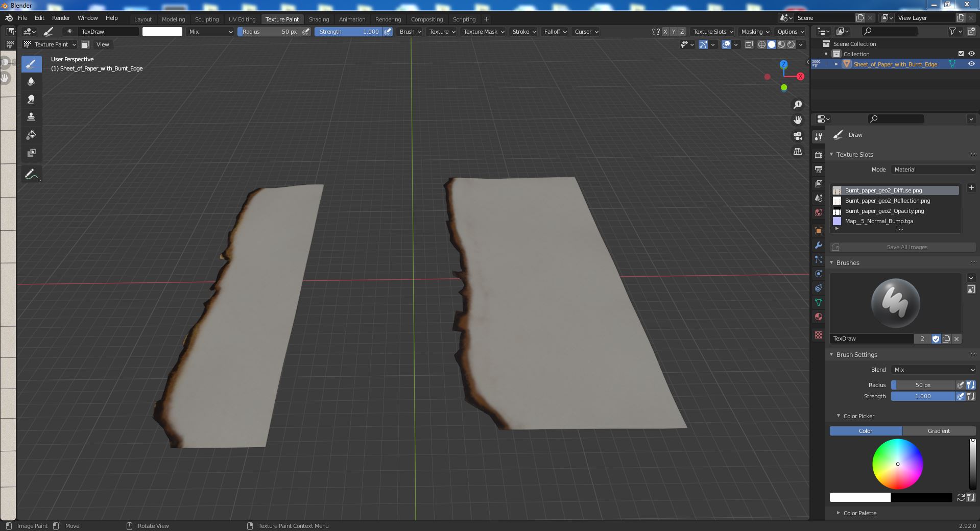Open the Output properties tab

pyautogui.click(x=819, y=169)
